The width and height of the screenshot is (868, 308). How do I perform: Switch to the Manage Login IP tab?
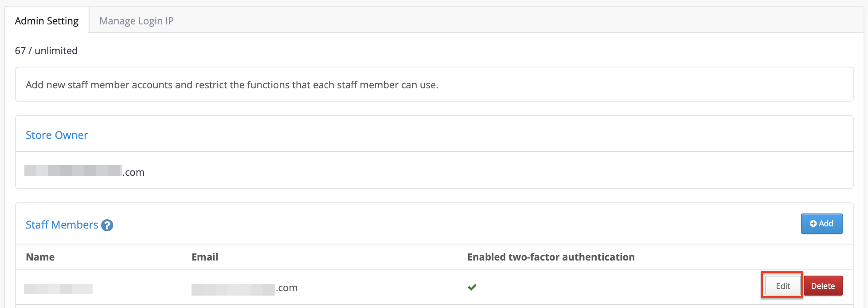pos(137,21)
